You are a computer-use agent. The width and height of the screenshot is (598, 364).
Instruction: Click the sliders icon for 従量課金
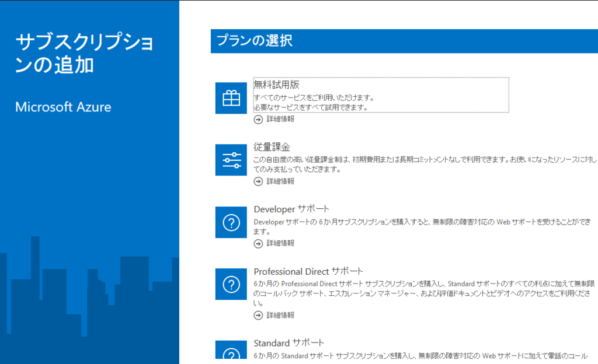pyautogui.click(x=231, y=160)
